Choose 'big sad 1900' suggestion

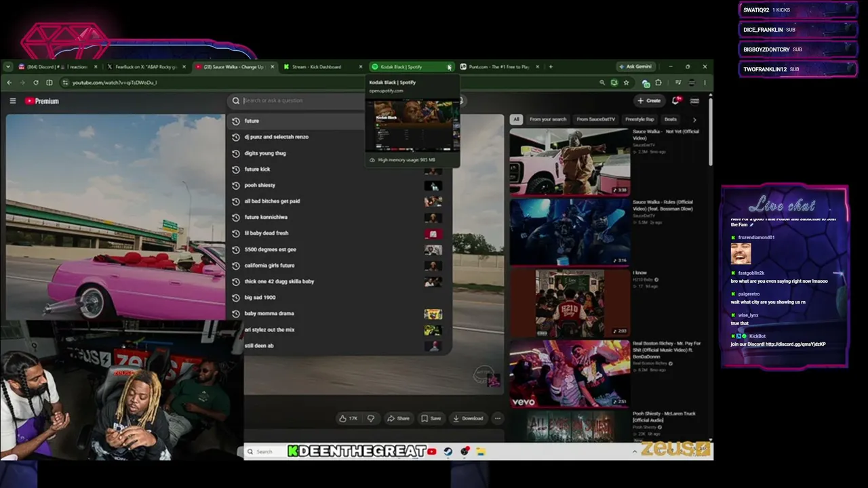(338, 298)
